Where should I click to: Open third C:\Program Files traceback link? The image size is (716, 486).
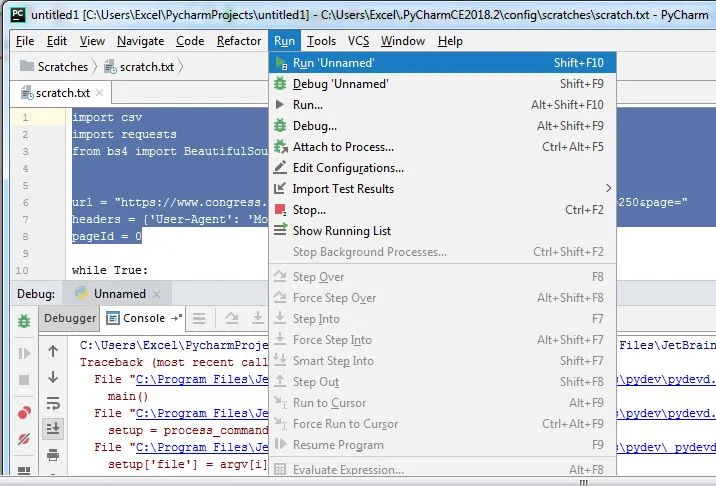[202, 447]
